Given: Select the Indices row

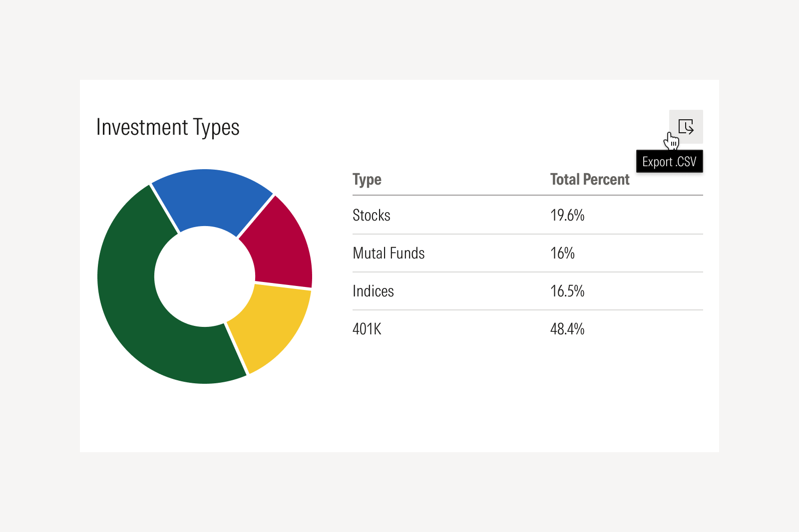Looking at the screenshot, I should tap(374, 291).
